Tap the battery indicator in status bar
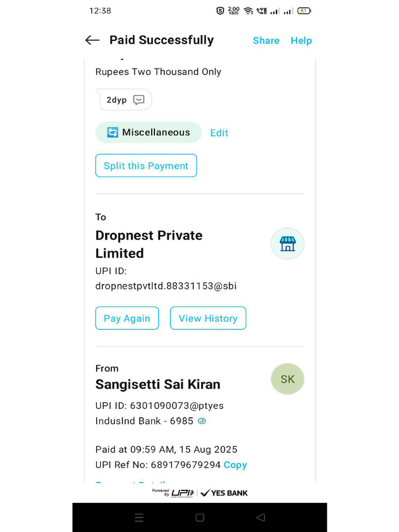The image size is (399, 532). 304,11
